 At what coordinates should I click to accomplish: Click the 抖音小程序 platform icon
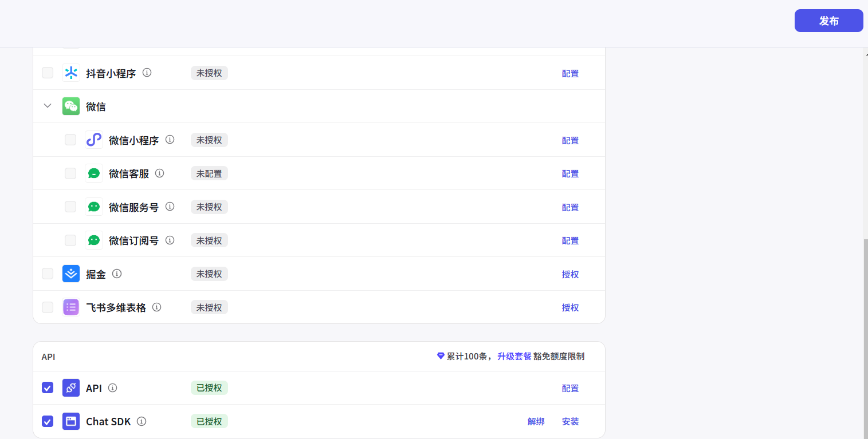(71, 73)
